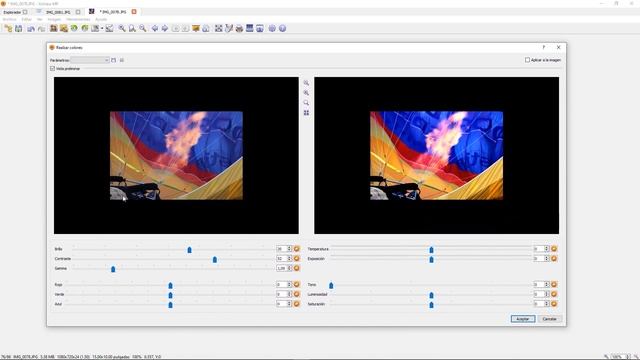Viewport: 640px width, 360px height.
Task: Select the IMG_0078.JPG tab
Action: (x=114, y=12)
